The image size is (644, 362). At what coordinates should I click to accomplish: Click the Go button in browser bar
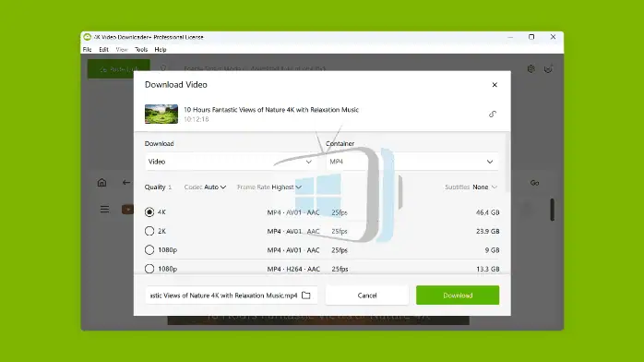(534, 183)
